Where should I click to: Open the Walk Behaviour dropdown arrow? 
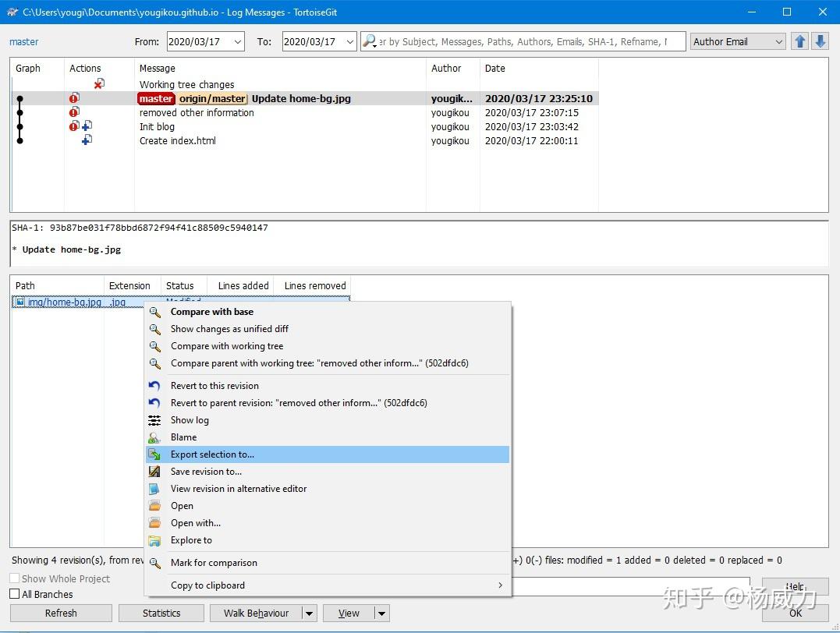tap(308, 613)
